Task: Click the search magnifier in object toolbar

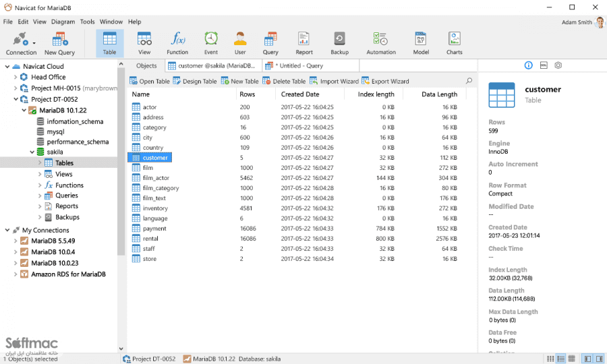Action: click(469, 81)
